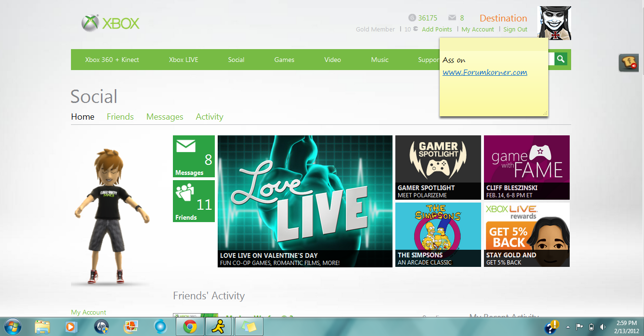This screenshot has height=336, width=644.
Task: Click the Xbox avatar figure
Action: click(x=112, y=216)
